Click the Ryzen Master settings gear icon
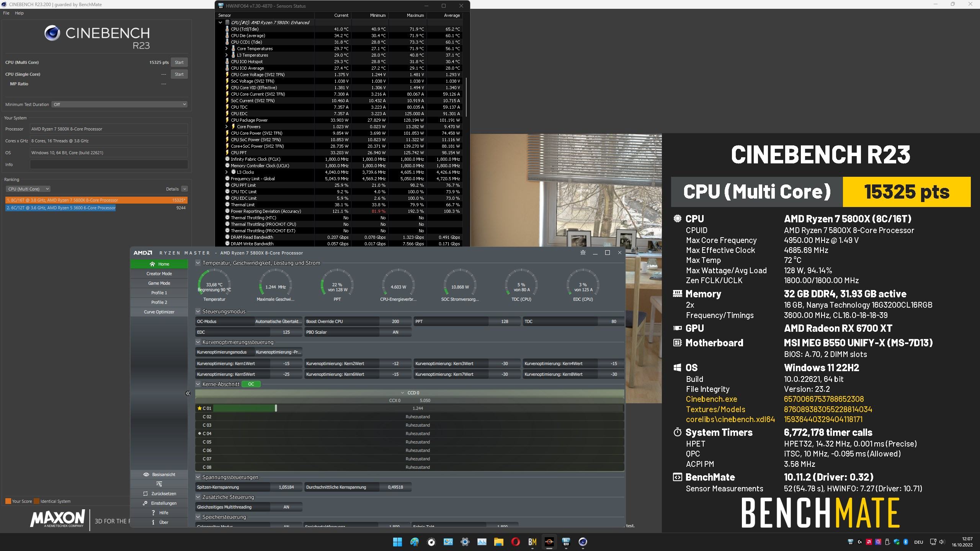 click(x=583, y=253)
